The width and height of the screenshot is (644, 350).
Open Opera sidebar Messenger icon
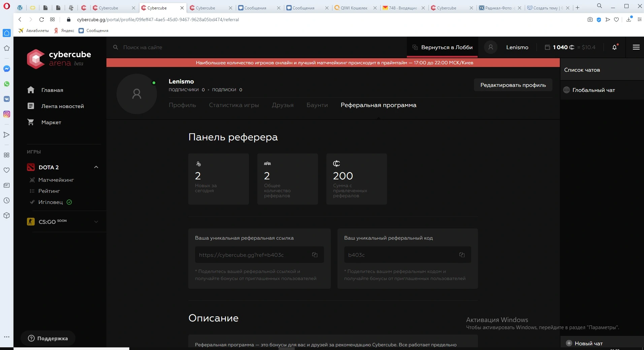(x=7, y=69)
